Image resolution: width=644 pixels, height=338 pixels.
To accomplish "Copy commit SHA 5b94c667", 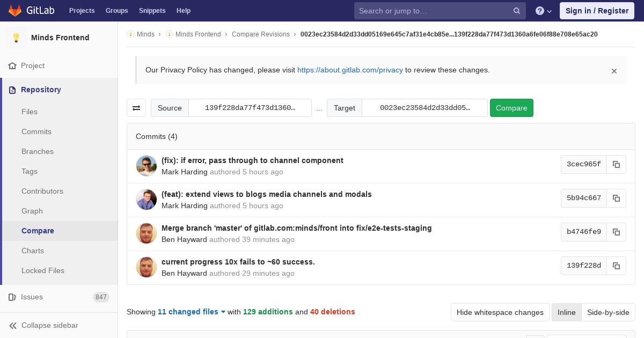I will pos(616,199).
